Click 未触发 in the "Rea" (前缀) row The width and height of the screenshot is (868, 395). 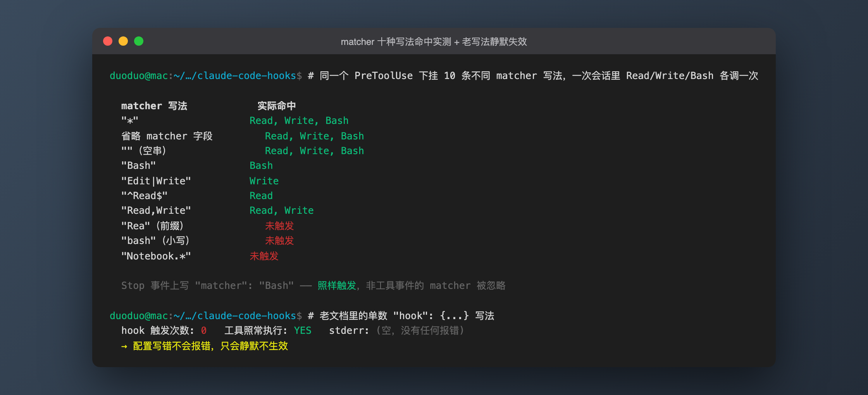coord(279,226)
